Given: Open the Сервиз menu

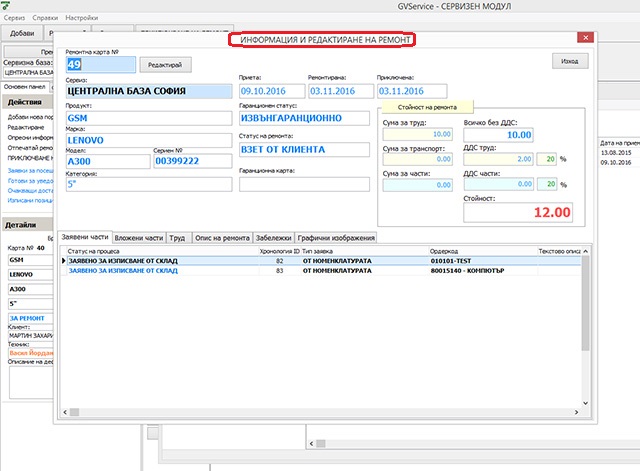Looking at the screenshot, I should 14,18.
